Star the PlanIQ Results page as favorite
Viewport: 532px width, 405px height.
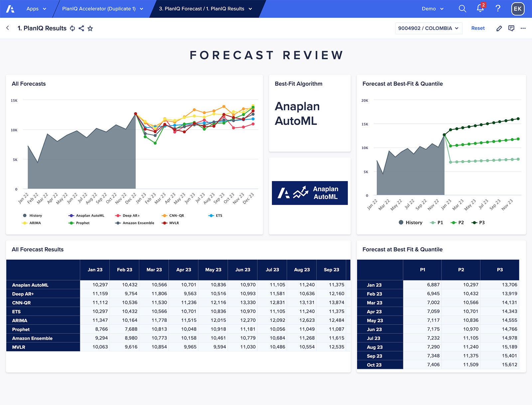[90, 28]
